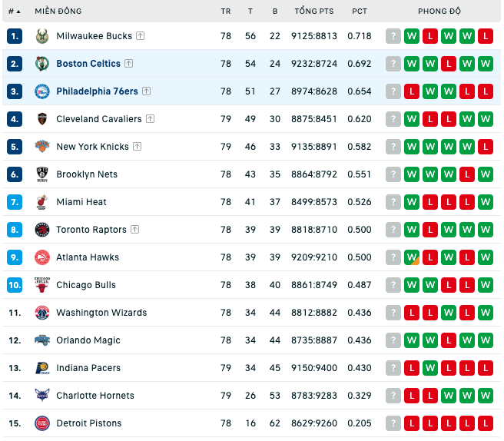Screen dimensions: 504x441
Task: Open the Brooklyn Nets team page
Action: pyautogui.click(x=87, y=174)
